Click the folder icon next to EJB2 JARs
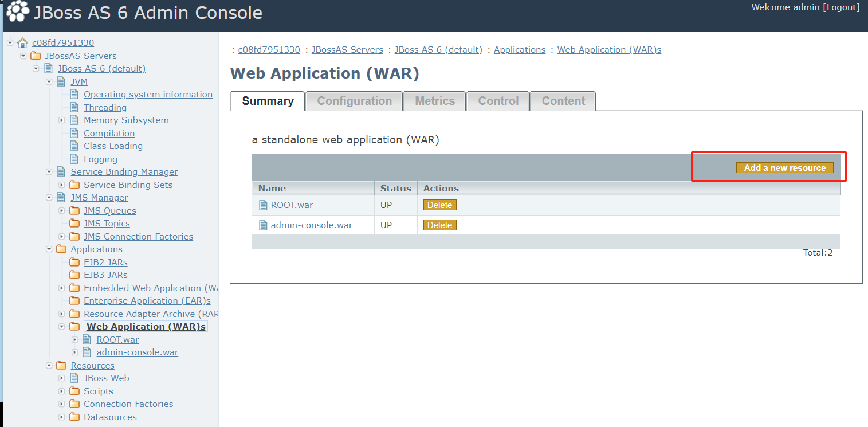This screenshot has width=868, height=427. (74, 262)
